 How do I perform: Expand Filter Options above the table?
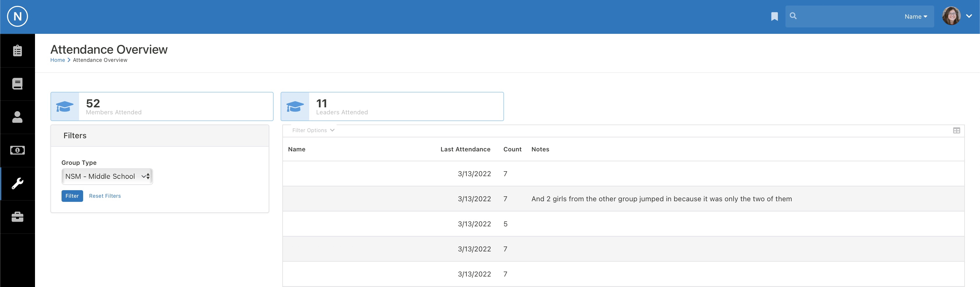tap(313, 130)
